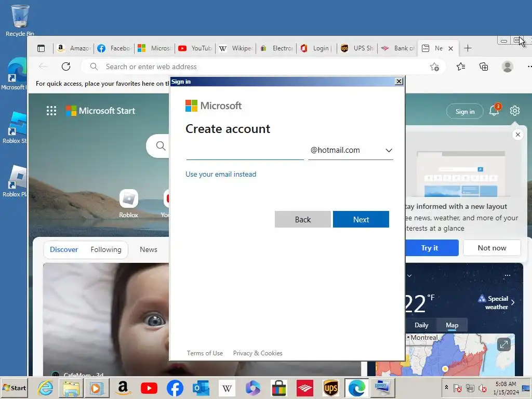Viewport: 532px width, 399px height.
Task: Switch to the Wikipedia tab
Action: 235,48
